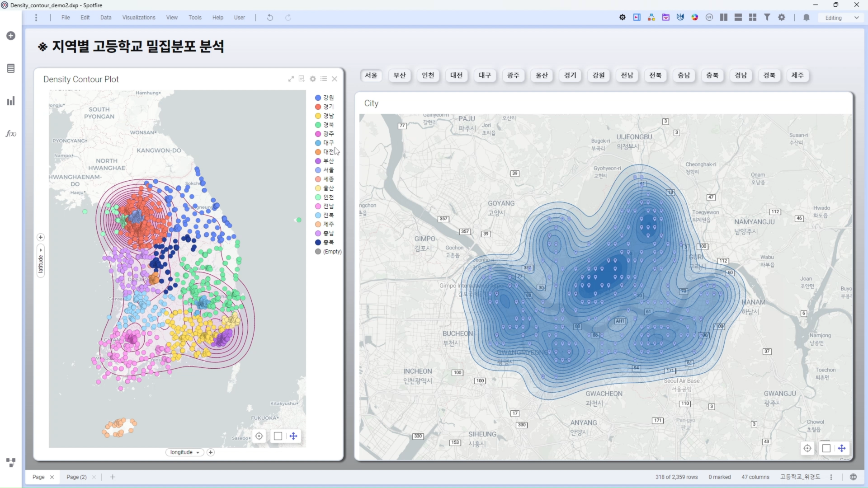Open the f(x) data functions panel
This screenshot has height=488, width=868.
click(x=11, y=134)
